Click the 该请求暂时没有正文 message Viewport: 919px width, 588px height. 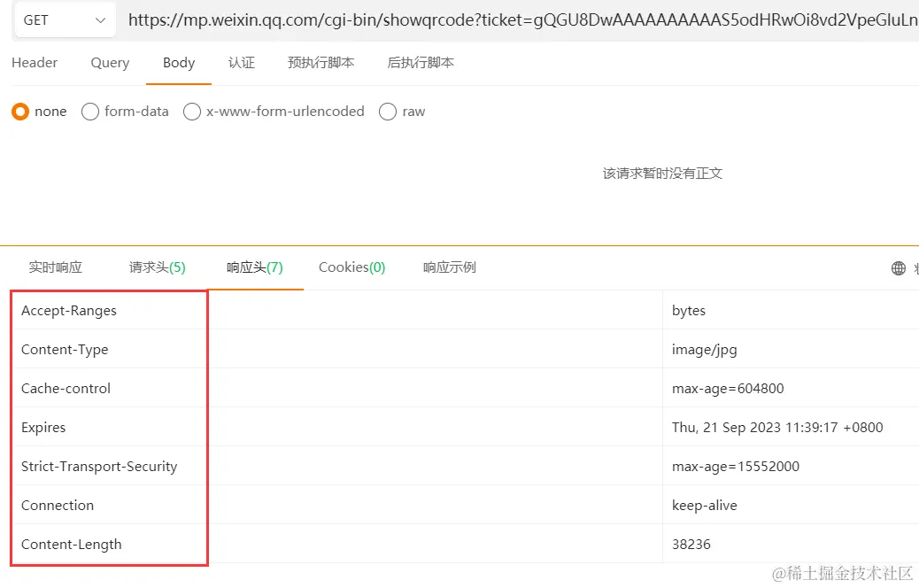click(x=662, y=174)
